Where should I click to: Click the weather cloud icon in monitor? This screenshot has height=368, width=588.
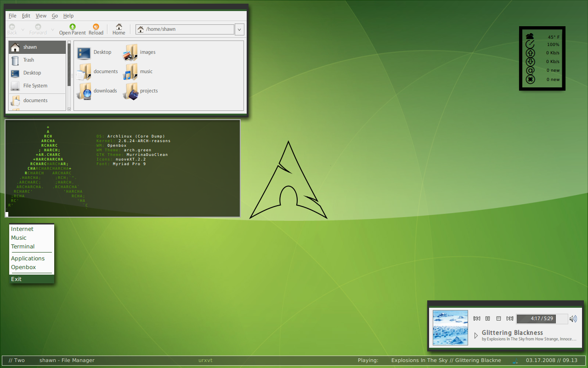click(x=530, y=36)
